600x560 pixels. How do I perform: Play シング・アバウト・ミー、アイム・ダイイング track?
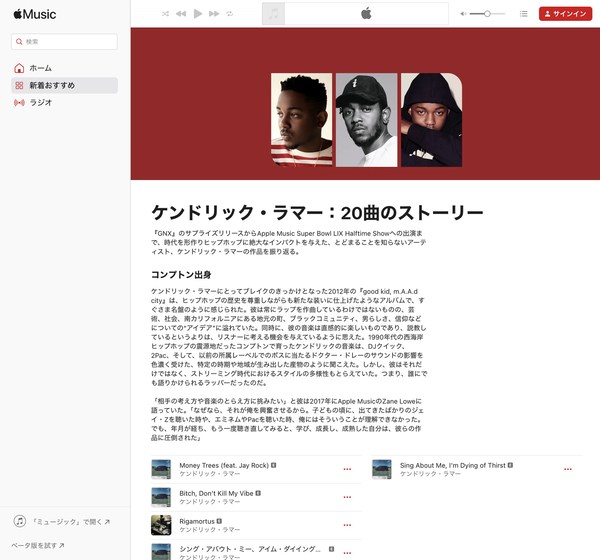click(x=250, y=549)
